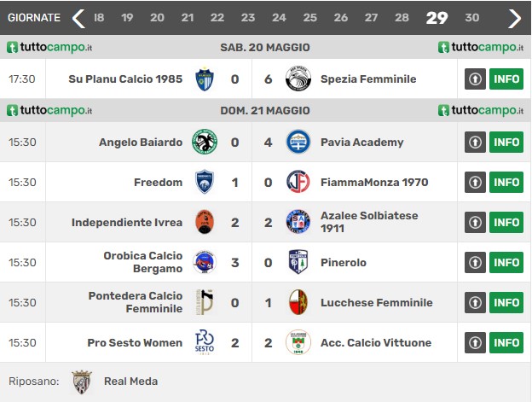Open the Independiente Ivrea team link

pyautogui.click(x=127, y=223)
